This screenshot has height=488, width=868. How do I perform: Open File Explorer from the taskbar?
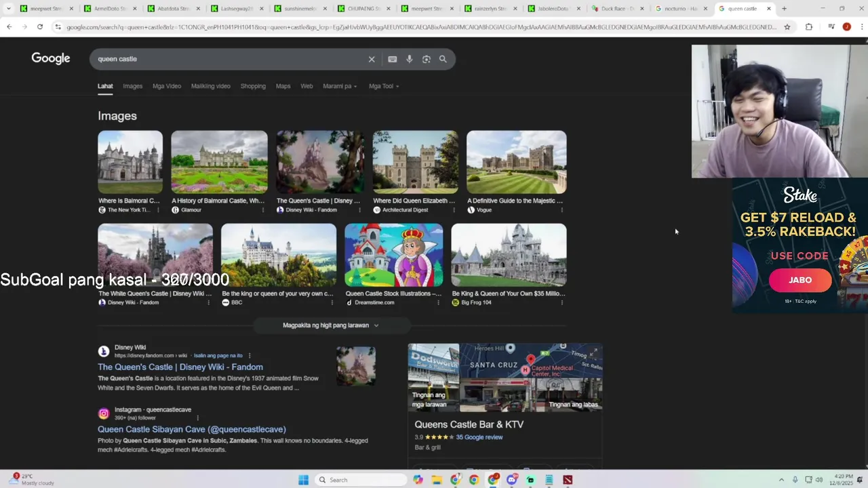click(x=437, y=480)
